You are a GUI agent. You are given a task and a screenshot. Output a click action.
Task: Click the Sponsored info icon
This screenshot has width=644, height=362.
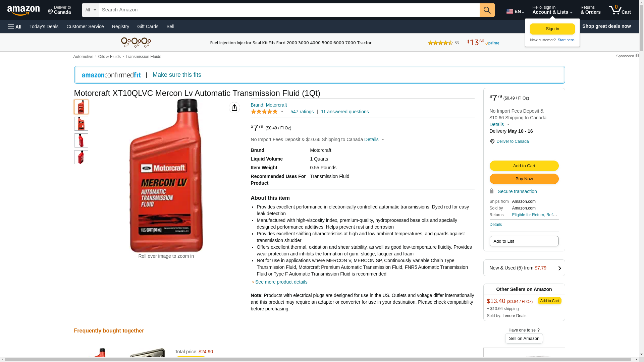[637, 56]
